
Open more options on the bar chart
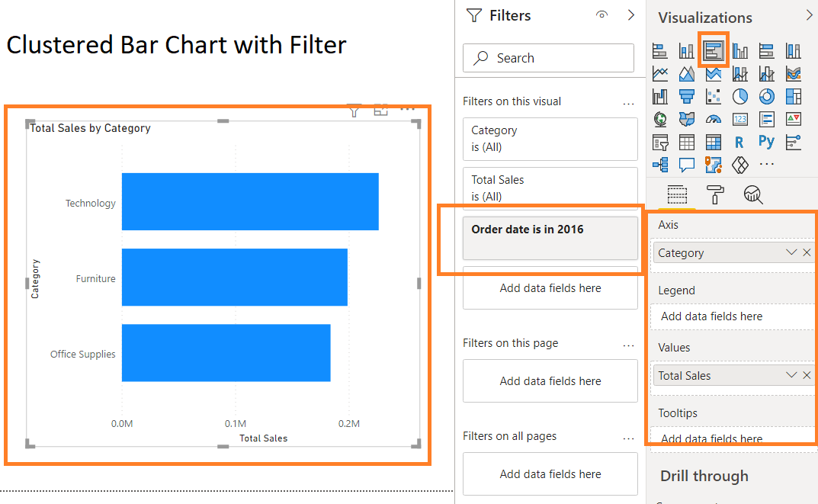407,109
